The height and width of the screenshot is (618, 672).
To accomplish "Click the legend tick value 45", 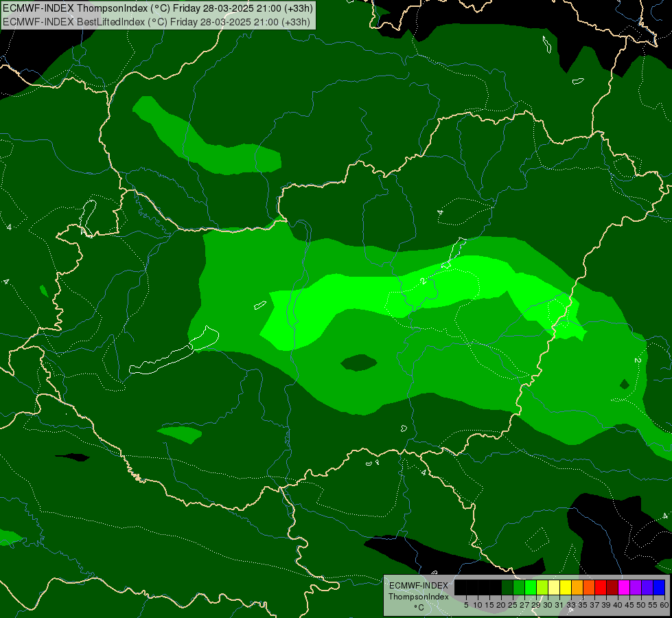I will point(629,605).
